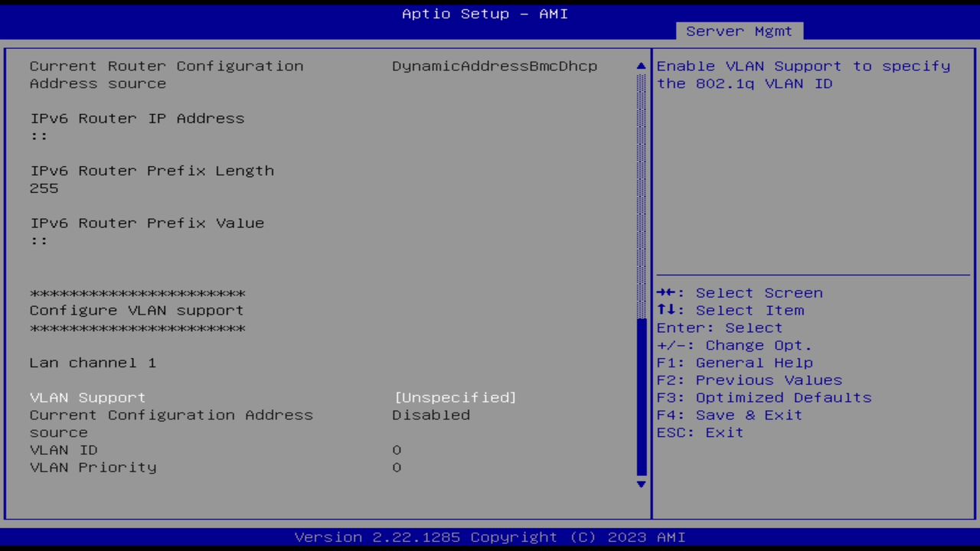The width and height of the screenshot is (980, 551).
Task: Select the Server Mgmt tab
Action: [x=739, y=31]
